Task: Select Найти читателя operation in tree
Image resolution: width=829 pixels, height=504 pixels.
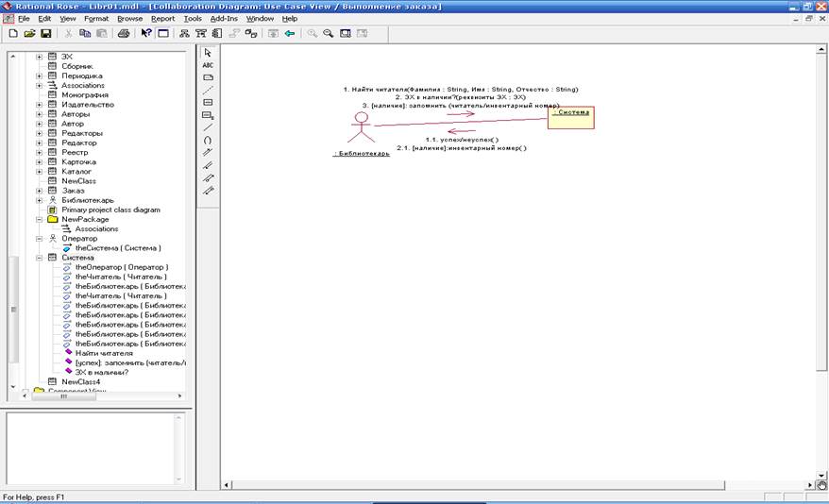Action: click(x=104, y=353)
